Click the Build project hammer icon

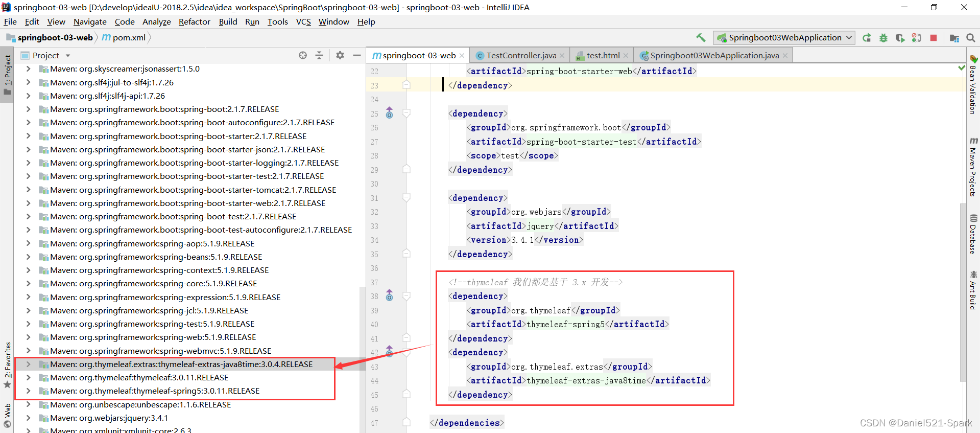tap(701, 38)
